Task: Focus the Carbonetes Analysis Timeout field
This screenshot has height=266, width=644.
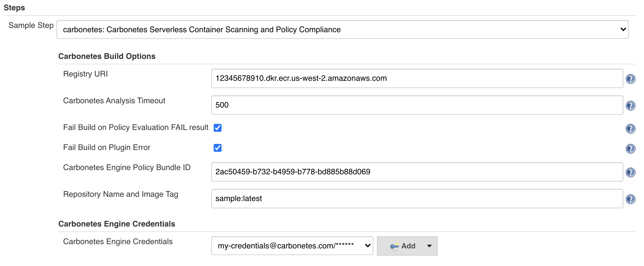Action: pyautogui.click(x=417, y=105)
